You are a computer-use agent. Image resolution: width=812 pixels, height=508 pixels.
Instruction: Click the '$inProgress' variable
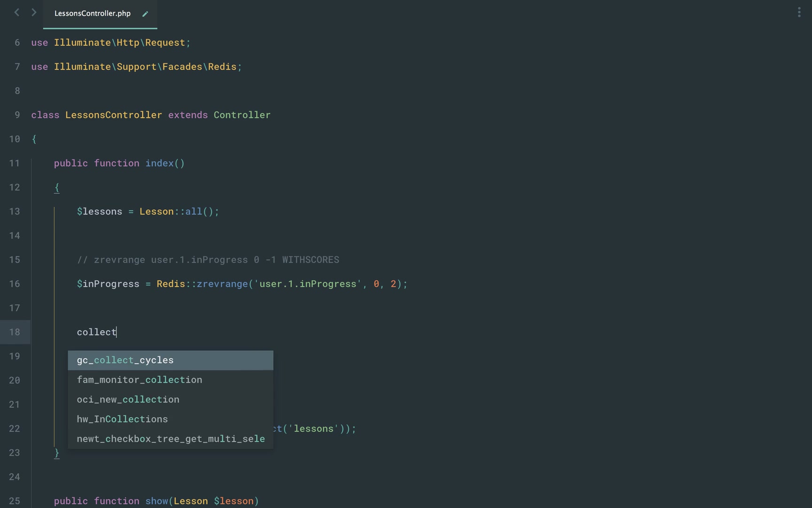pyautogui.click(x=108, y=284)
